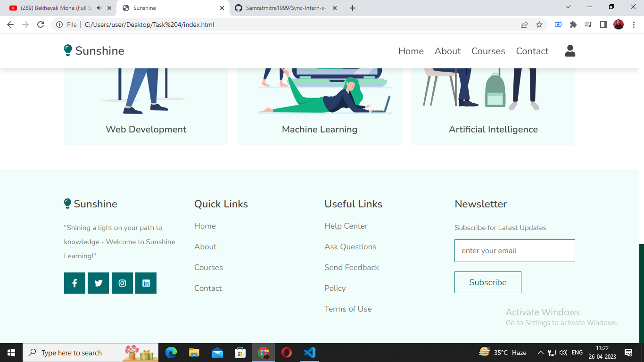Open About in the top navbar

(447, 51)
